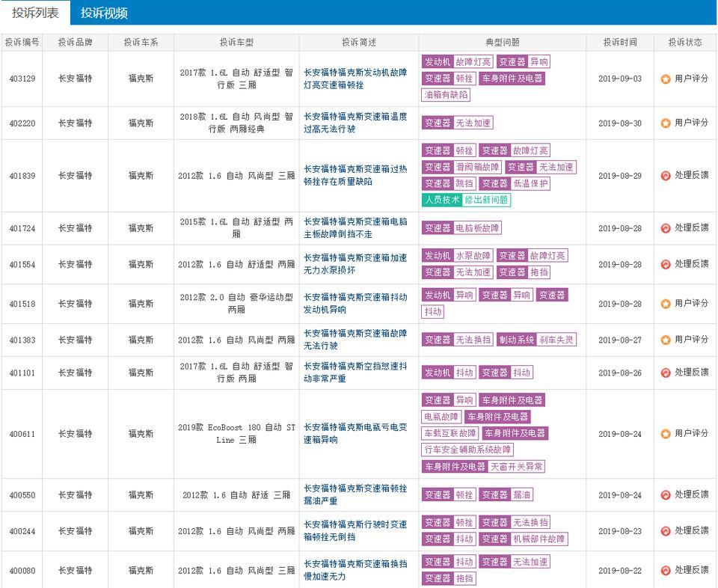Click the red feedback icon for complaint 400550
The width and height of the screenshot is (718, 588).
click(x=666, y=495)
